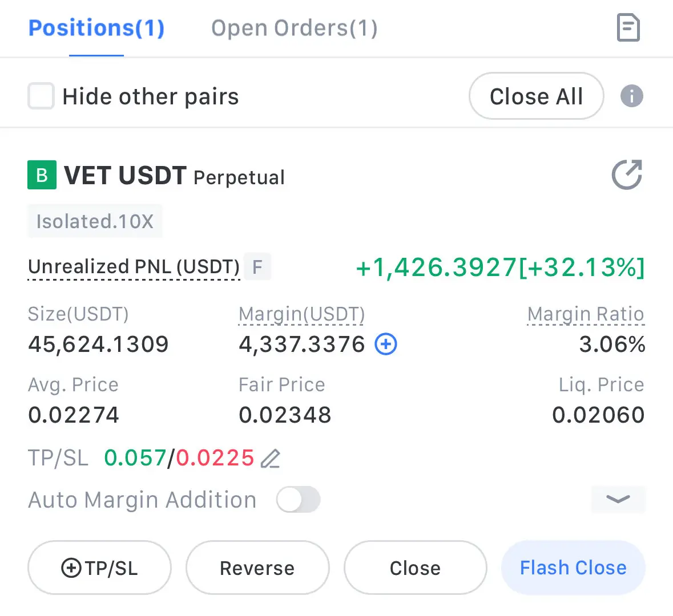This screenshot has height=616, width=673.
Task: Enable Auto Margin Addition toggle
Action: coord(299,500)
